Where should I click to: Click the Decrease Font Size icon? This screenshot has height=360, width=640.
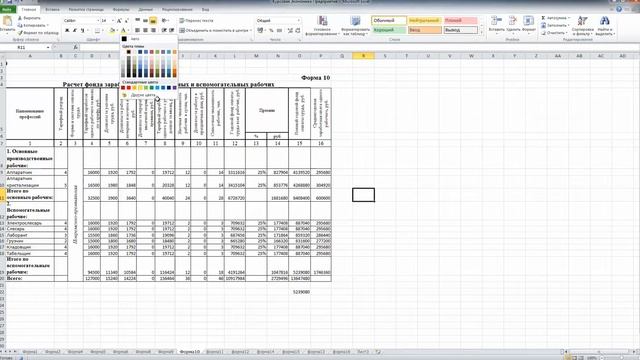tap(127, 20)
